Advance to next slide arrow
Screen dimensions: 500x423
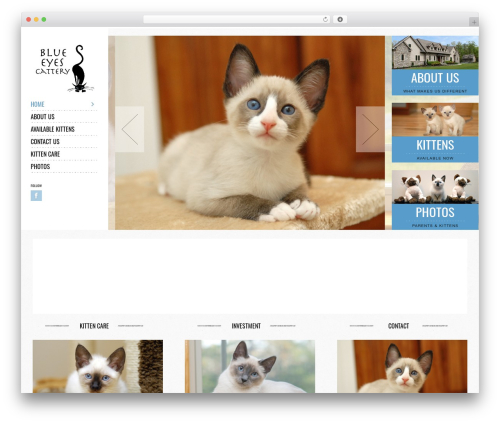tap(370, 129)
